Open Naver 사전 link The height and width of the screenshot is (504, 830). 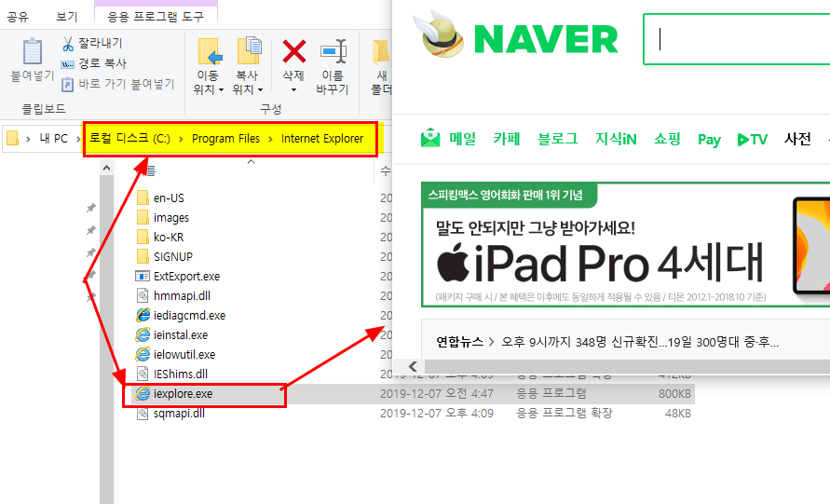[x=797, y=139]
